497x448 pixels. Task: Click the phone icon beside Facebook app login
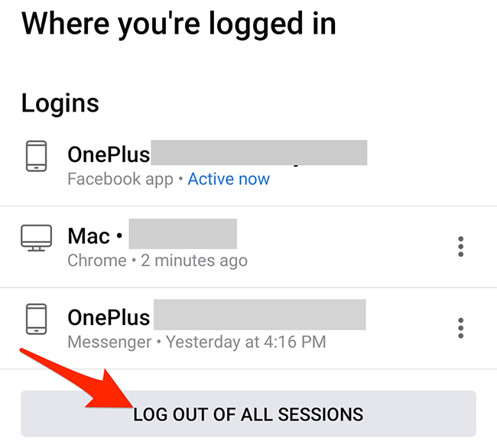click(x=36, y=156)
